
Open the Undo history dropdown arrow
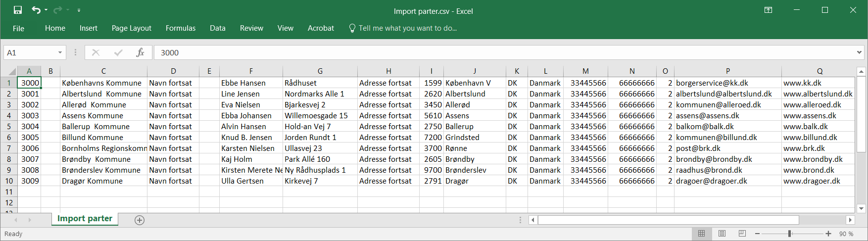point(46,10)
